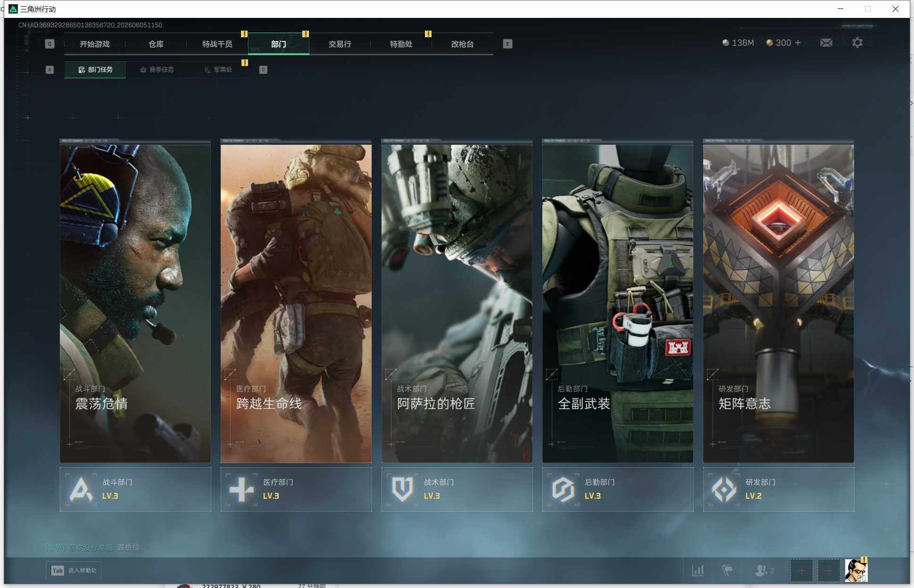The height and width of the screenshot is (588, 914).
Task: Click the 300 currency amount
Action: coord(783,43)
